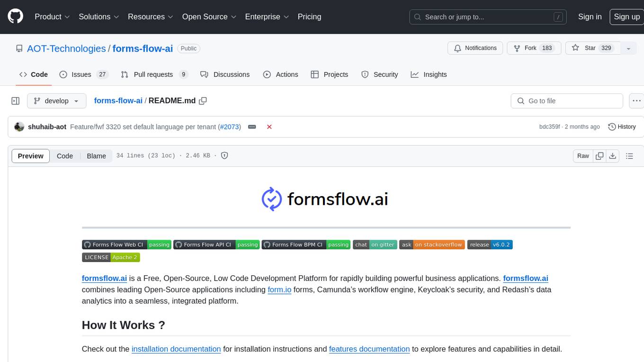Focus the Search or jump to field

488,17
